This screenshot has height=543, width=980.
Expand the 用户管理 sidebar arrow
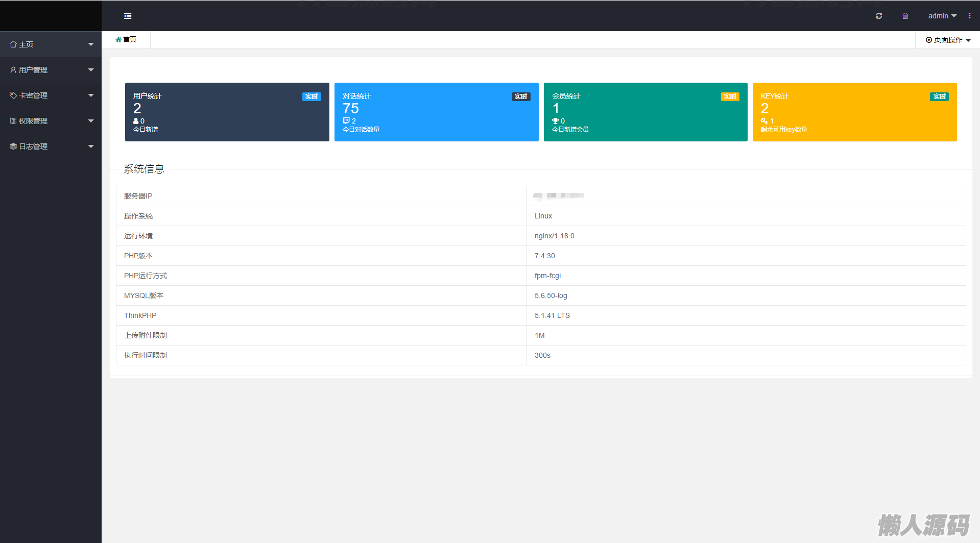91,70
